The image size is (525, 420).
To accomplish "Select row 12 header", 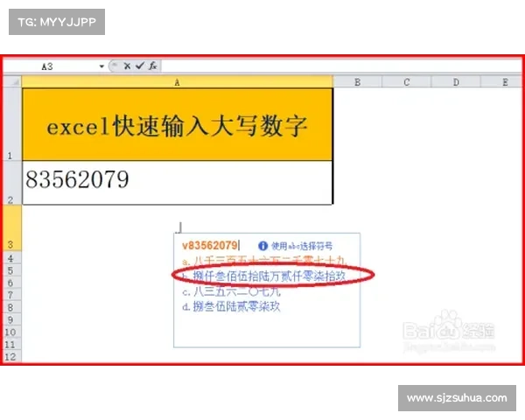I will click(12, 356).
